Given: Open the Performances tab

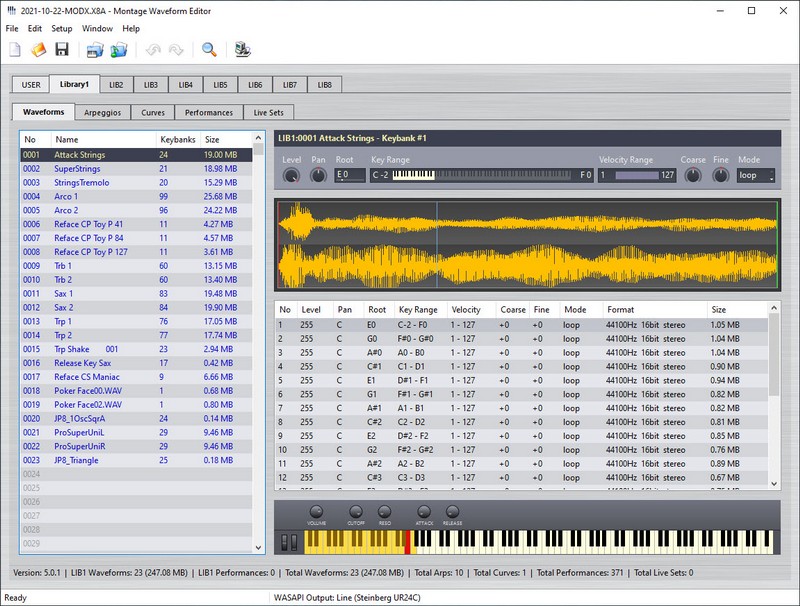Looking at the screenshot, I should 209,113.
